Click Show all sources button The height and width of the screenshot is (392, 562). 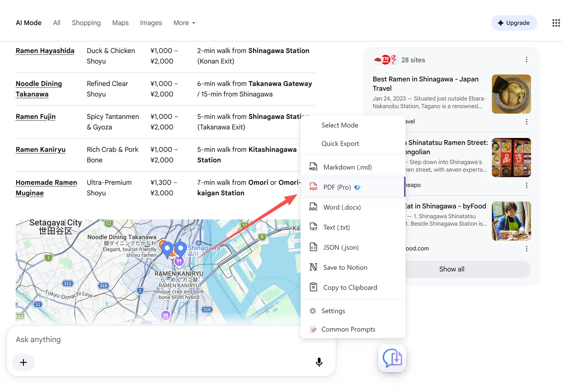tap(452, 269)
